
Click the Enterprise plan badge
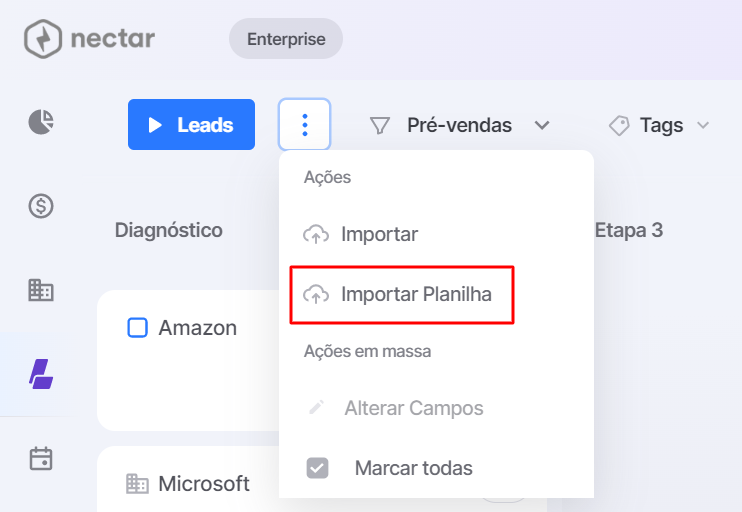[286, 39]
